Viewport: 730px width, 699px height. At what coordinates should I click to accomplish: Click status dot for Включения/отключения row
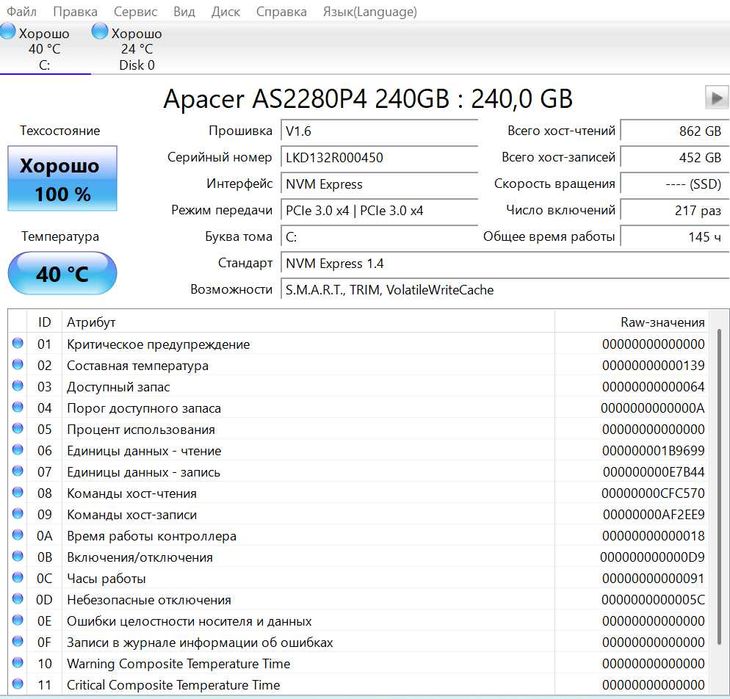point(18,556)
